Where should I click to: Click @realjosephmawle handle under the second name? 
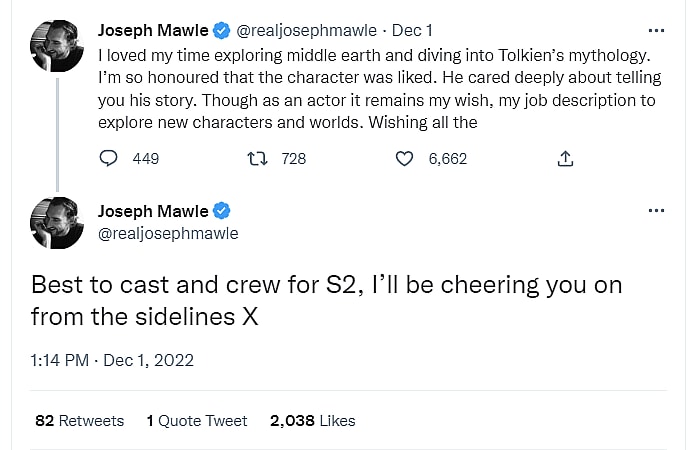168,233
